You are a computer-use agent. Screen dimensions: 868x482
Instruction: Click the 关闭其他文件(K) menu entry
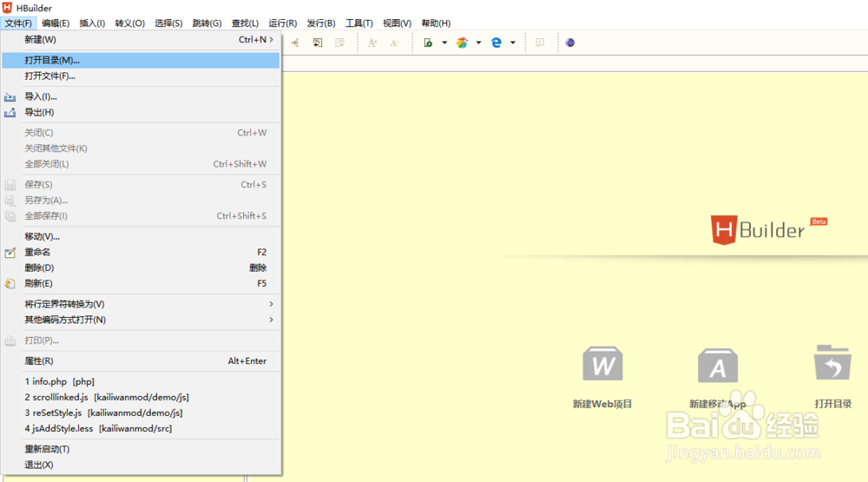coord(141,149)
